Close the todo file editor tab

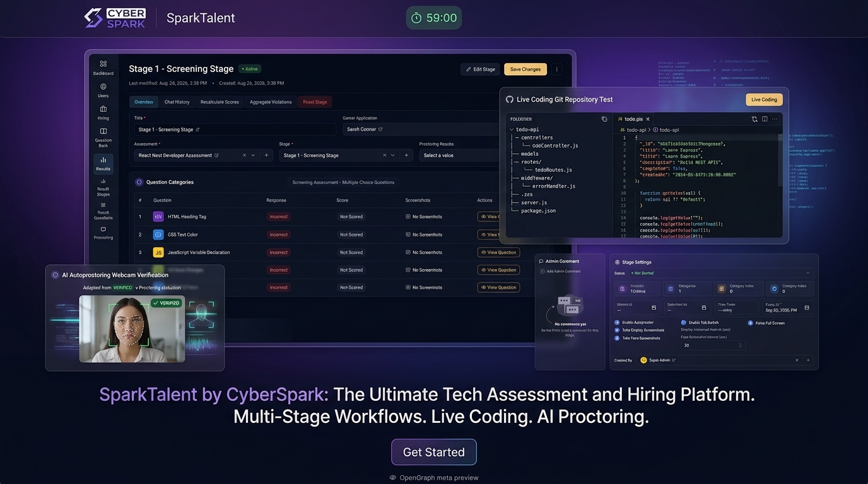(648, 119)
